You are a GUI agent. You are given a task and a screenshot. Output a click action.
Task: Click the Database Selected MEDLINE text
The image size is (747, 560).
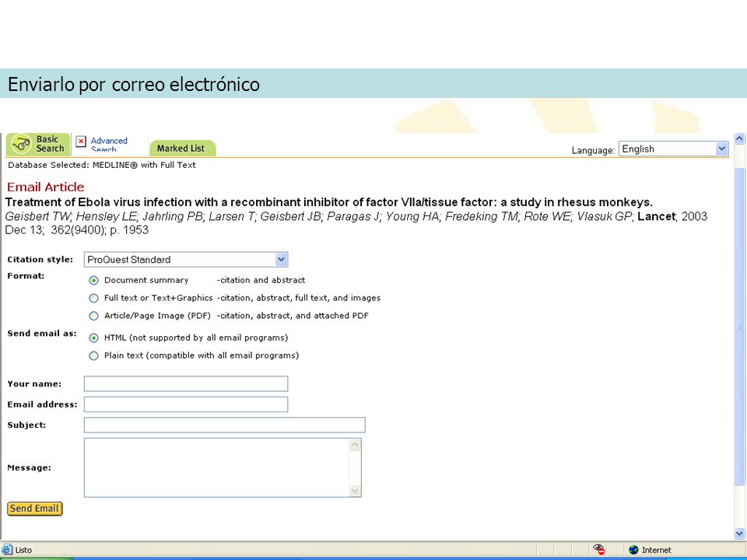tap(101, 165)
